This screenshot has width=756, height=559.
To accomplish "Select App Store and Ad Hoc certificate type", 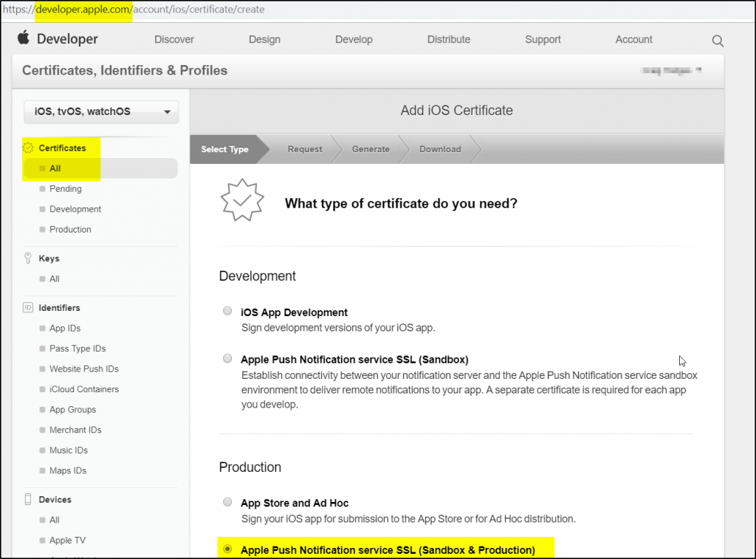I will click(x=227, y=501).
